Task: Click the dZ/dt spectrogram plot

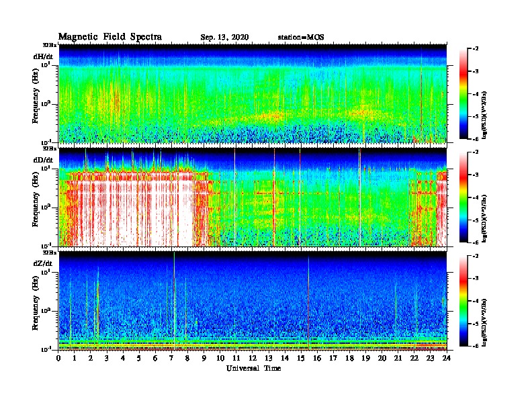Action: pyautogui.click(x=253, y=301)
